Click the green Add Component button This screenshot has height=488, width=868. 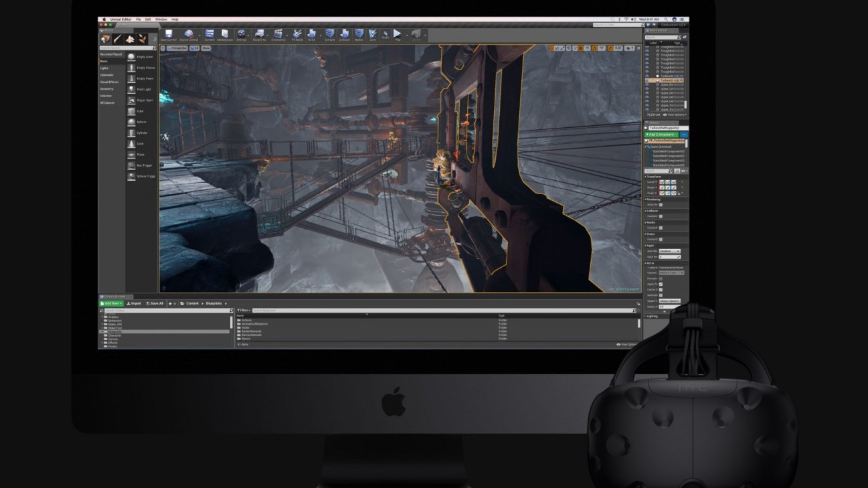coord(661,135)
